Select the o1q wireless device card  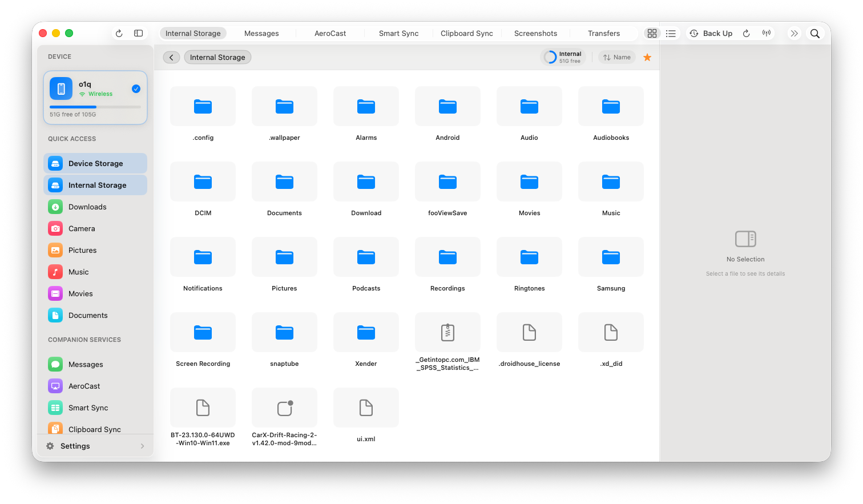click(x=95, y=98)
